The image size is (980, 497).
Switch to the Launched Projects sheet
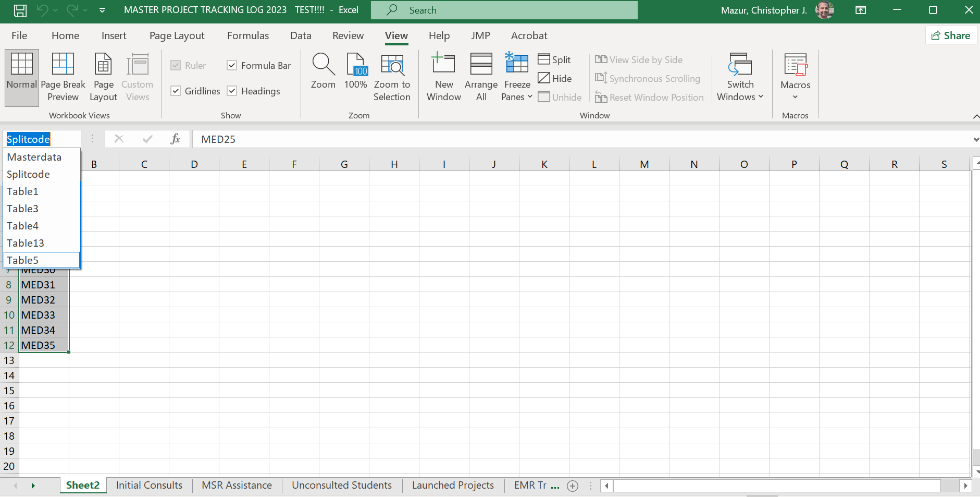453,486
